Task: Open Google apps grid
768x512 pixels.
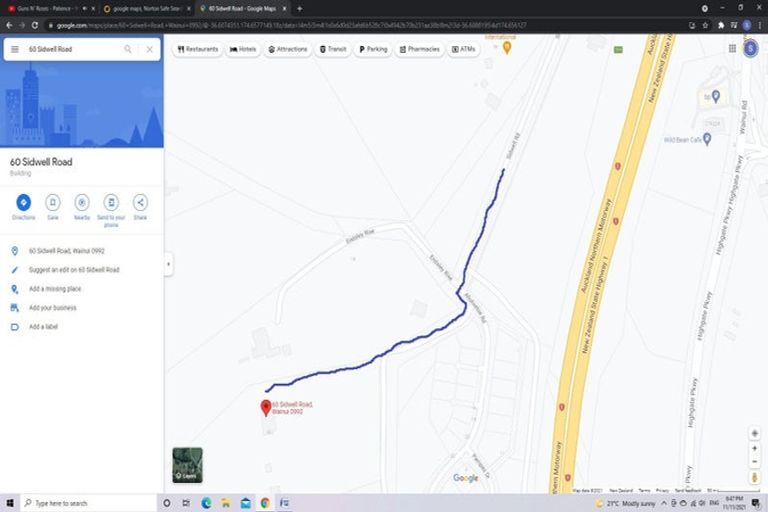Action: (x=729, y=48)
